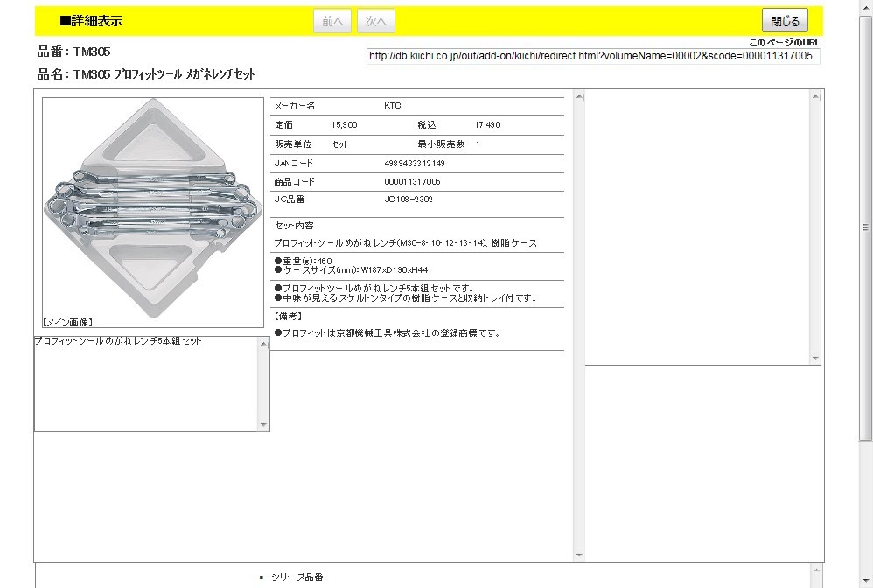Click the メーカー名 label
This screenshot has width=873, height=588.
(x=294, y=105)
